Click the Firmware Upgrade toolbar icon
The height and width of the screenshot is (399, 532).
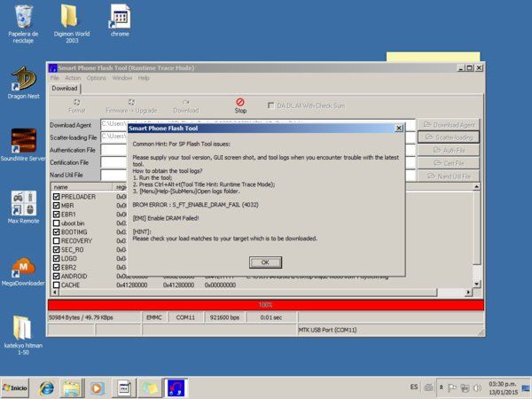(x=131, y=106)
